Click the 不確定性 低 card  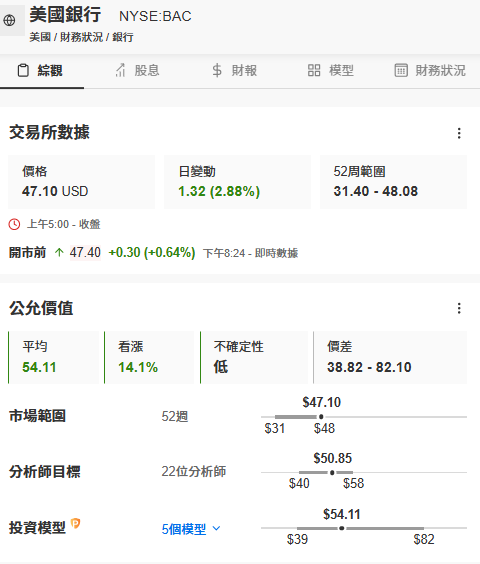(254, 358)
